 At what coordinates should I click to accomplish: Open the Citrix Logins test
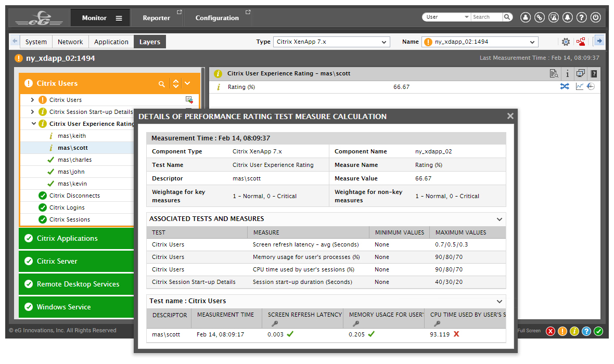click(x=67, y=207)
